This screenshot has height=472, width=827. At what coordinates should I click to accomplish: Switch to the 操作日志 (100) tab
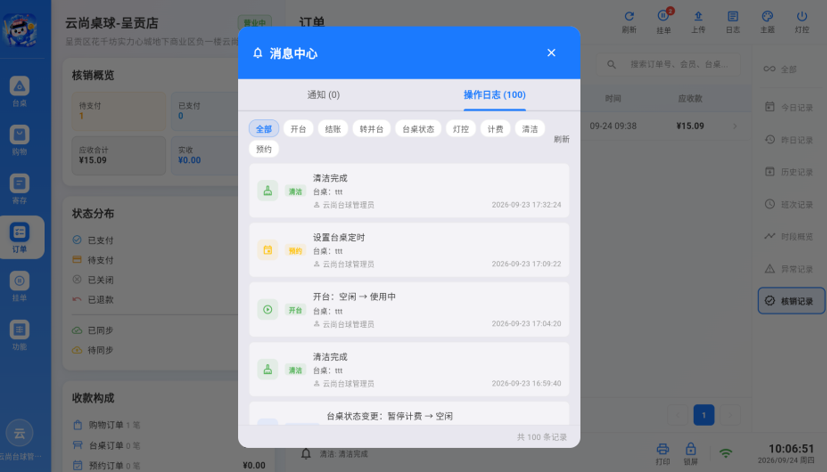pyautogui.click(x=494, y=95)
